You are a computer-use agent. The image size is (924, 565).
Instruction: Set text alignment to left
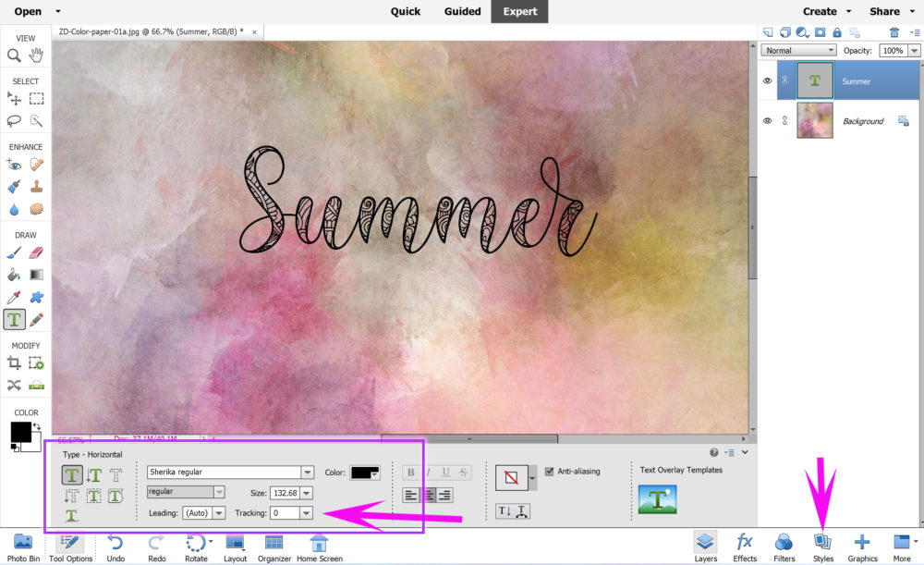coord(411,496)
